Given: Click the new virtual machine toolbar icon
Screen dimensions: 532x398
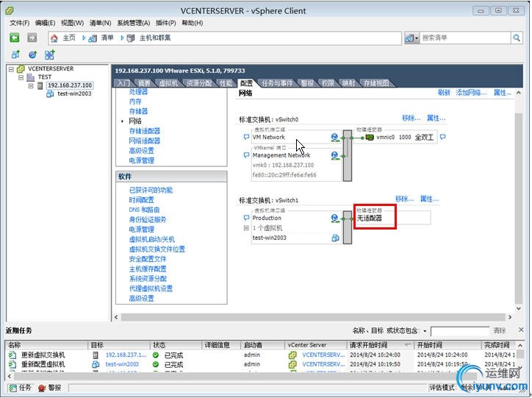Looking at the screenshot, I should coord(15,54).
